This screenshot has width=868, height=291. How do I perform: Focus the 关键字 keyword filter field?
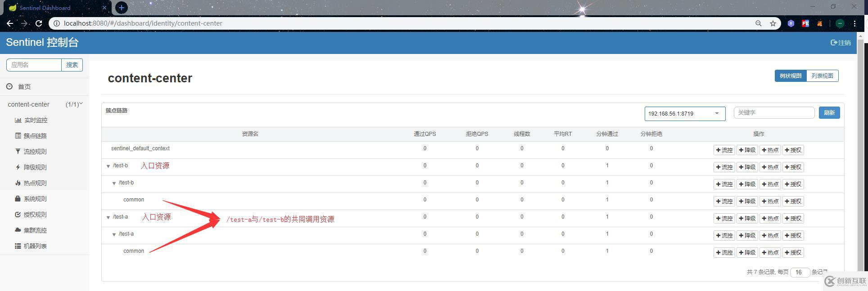774,112
